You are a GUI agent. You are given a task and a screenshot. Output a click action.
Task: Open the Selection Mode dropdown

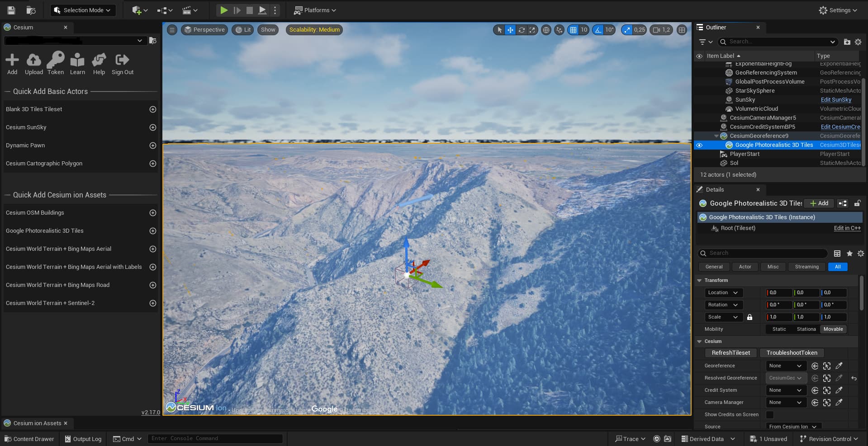[x=83, y=10]
